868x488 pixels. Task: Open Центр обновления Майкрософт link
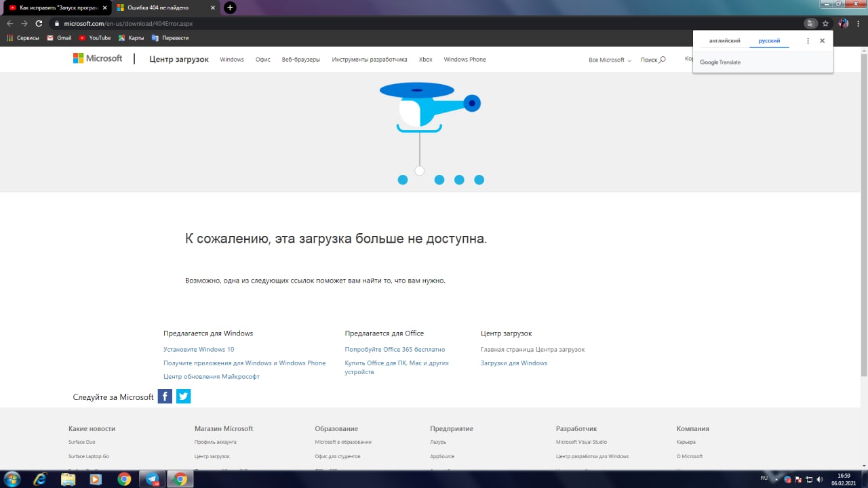pos(212,377)
